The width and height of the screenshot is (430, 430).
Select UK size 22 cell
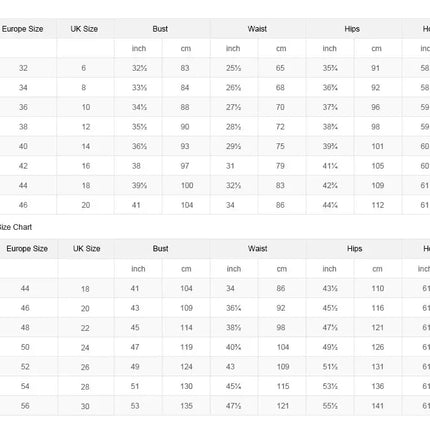click(85, 328)
